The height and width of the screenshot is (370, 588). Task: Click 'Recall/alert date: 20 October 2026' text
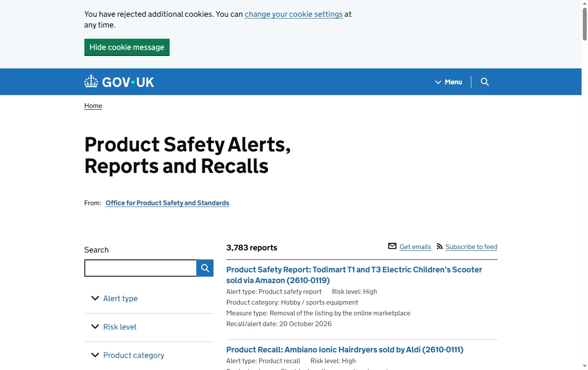(x=279, y=324)
